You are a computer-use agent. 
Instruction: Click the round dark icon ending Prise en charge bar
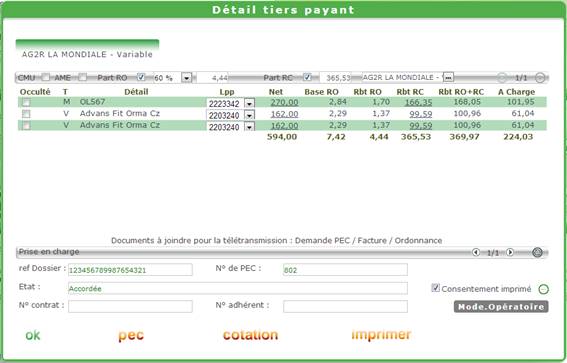coord(537,252)
